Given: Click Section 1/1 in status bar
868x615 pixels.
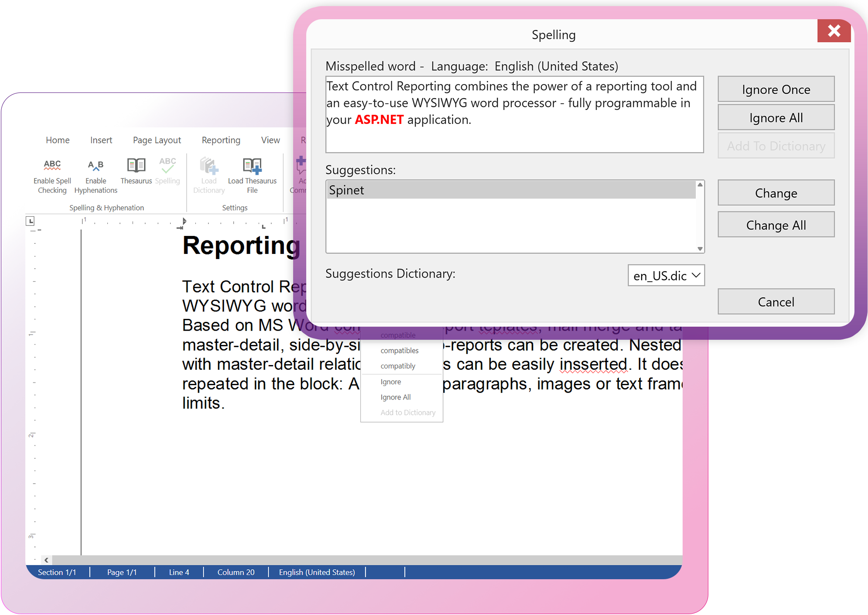Looking at the screenshot, I should click(57, 572).
